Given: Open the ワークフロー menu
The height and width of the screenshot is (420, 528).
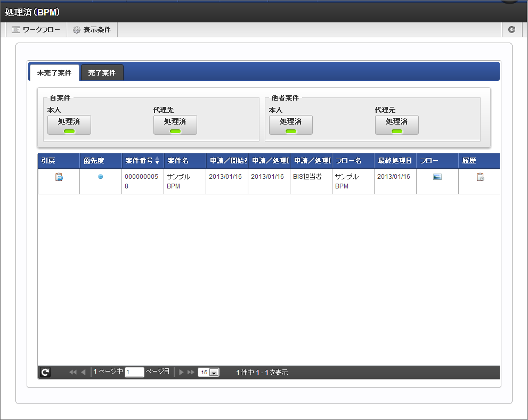Looking at the screenshot, I should coord(36,30).
